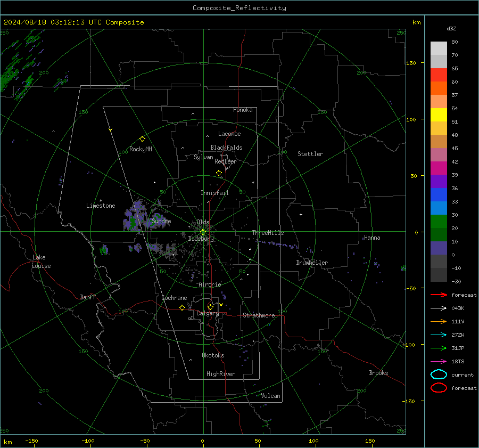Click the HighRiver label
This screenshot has height=448, width=479.
point(221,374)
